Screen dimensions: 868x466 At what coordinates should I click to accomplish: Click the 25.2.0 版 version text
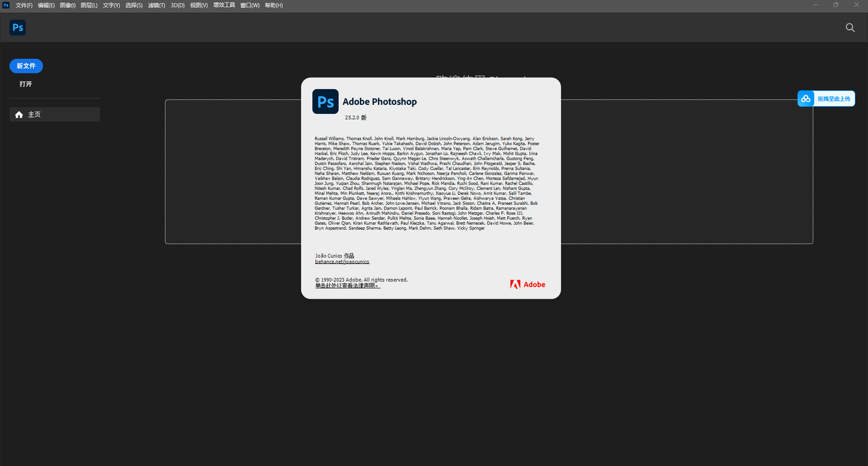tap(356, 118)
